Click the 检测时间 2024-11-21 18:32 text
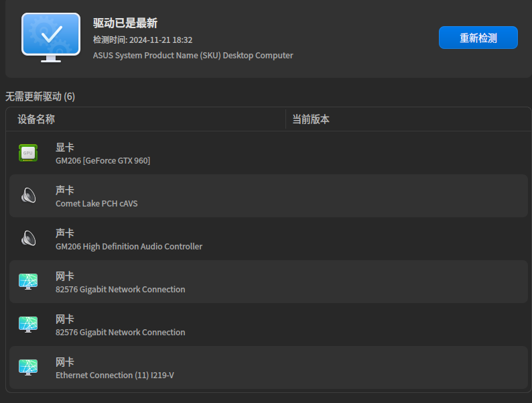The image size is (532, 403). tap(143, 40)
